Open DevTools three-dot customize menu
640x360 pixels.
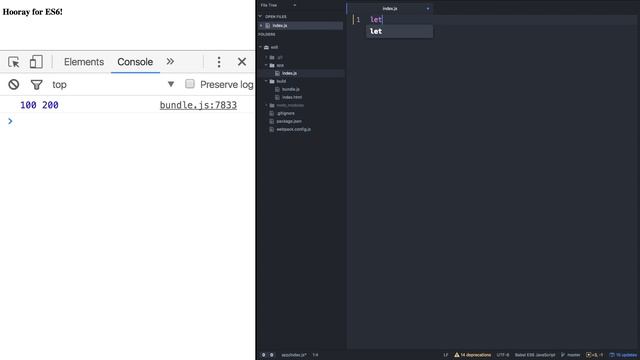pyautogui.click(x=219, y=62)
